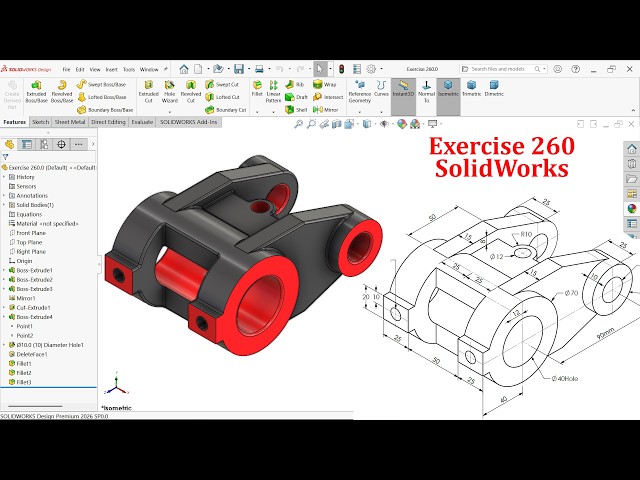640x480 pixels.
Task: Switch to the Sketch tab
Action: (40, 122)
